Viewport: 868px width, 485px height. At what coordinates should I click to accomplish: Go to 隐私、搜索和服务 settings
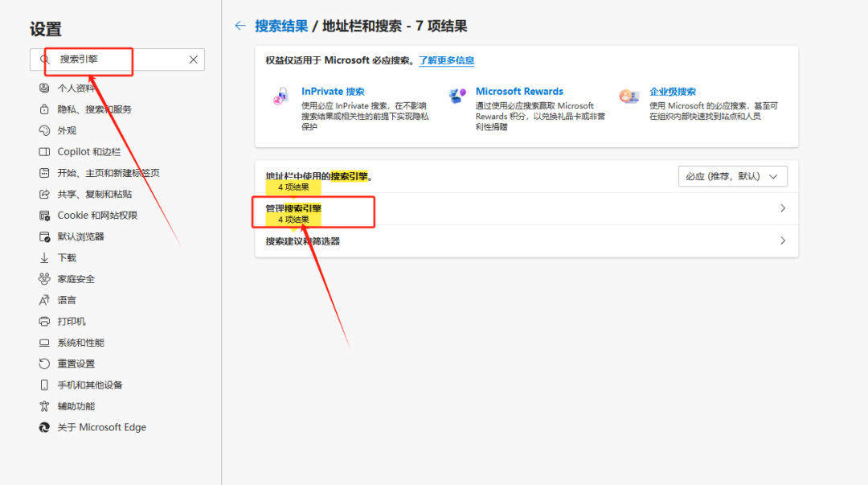click(x=95, y=109)
